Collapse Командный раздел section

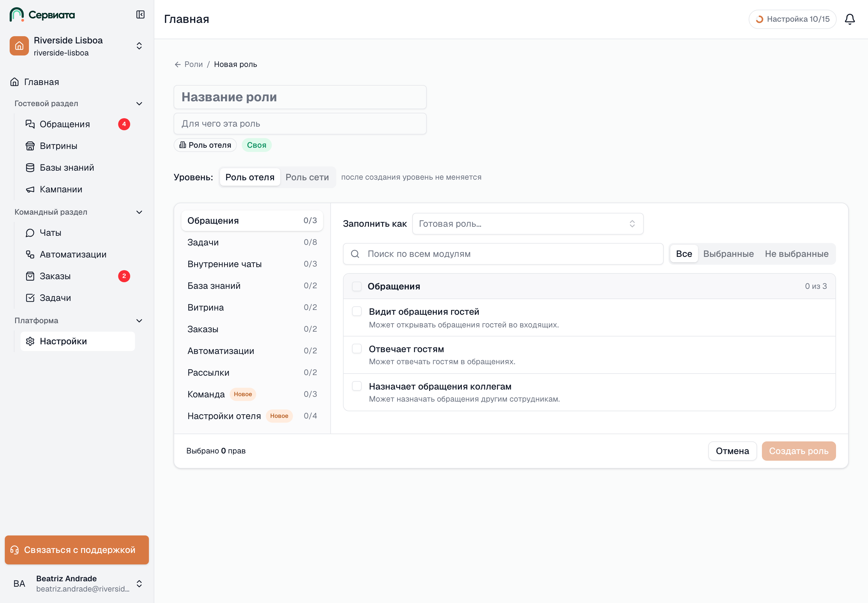[x=139, y=212]
